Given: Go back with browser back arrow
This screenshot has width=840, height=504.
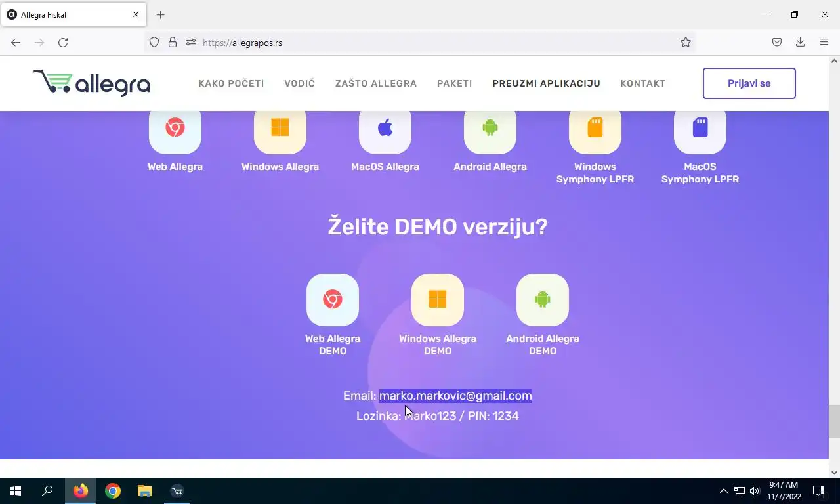Looking at the screenshot, I should (x=16, y=43).
